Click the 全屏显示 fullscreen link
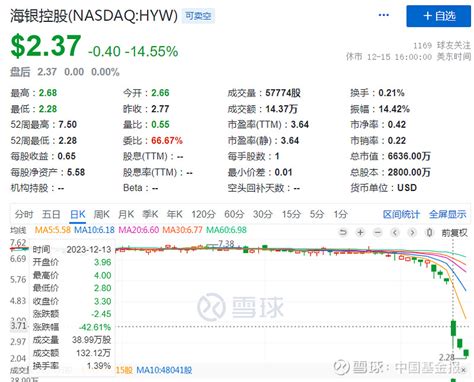This screenshot has width=474, height=382. tap(448, 214)
